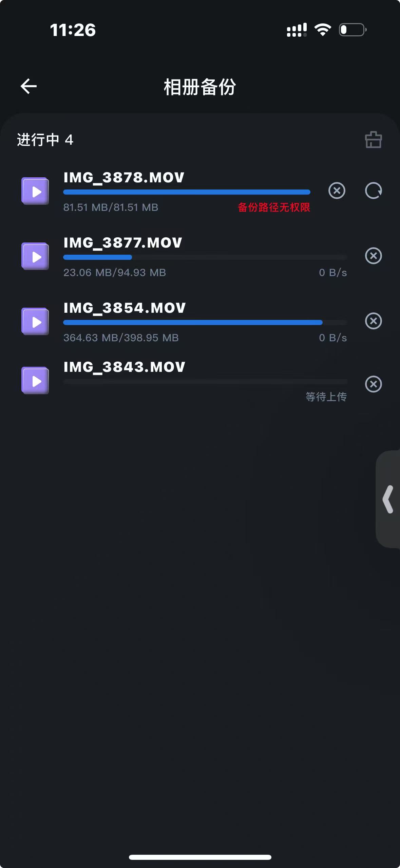Tap the Wi-Fi status bar icon
Screen dimensions: 400x868
click(323, 30)
